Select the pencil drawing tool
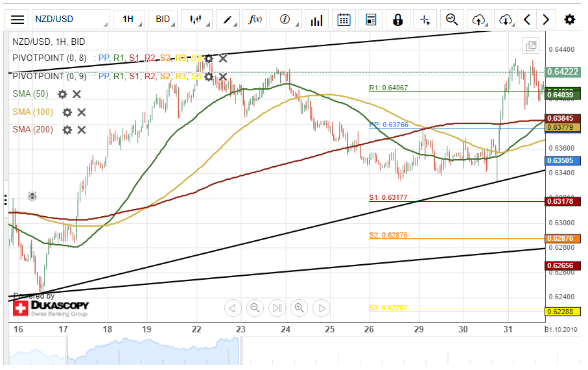588x370 pixels. [228, 19]
